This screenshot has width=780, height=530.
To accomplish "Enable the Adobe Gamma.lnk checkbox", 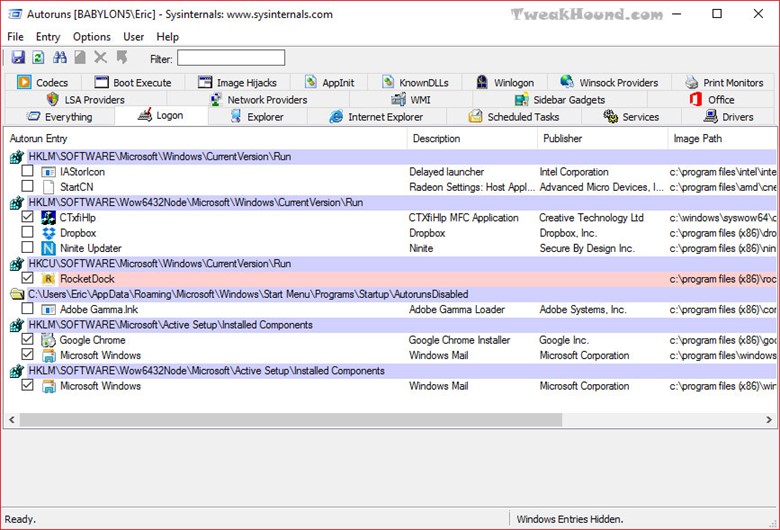I will click(27, 309).
